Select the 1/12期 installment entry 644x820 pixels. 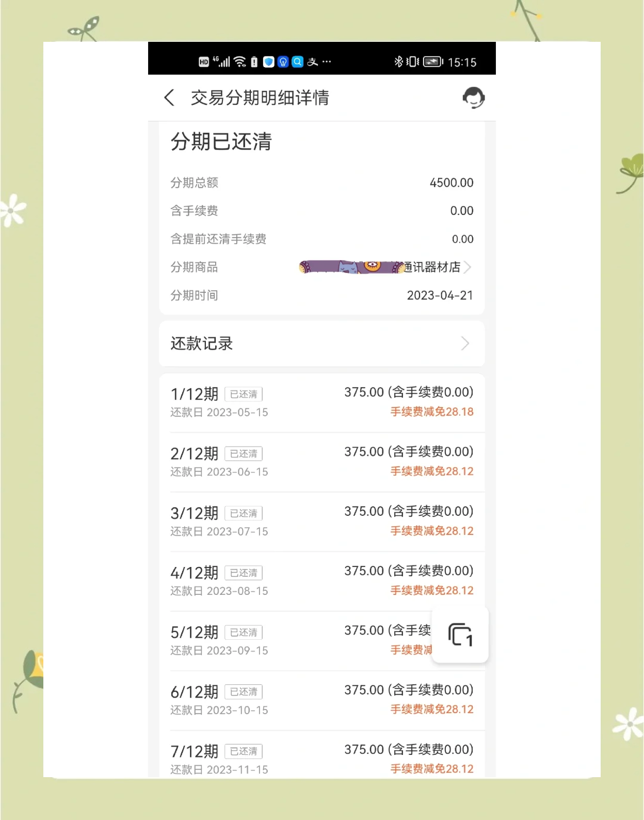[x=321, y=402]
